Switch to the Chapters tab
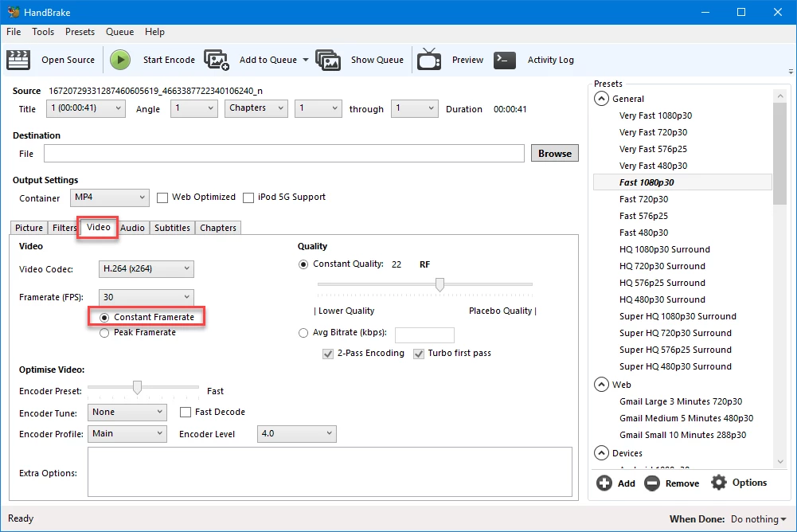 (x=218, y=228)
